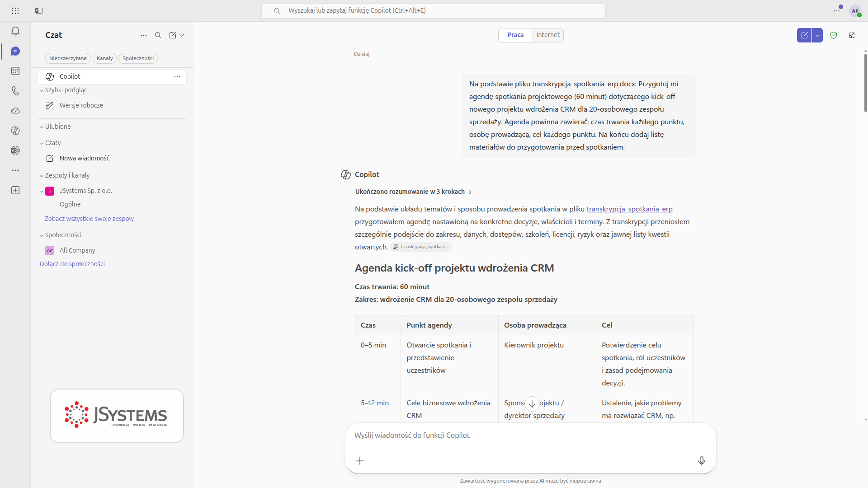Open the Copilot conversation in chat list
The image size is (868, 488).
pyautogui.click(x=112, y=77)
